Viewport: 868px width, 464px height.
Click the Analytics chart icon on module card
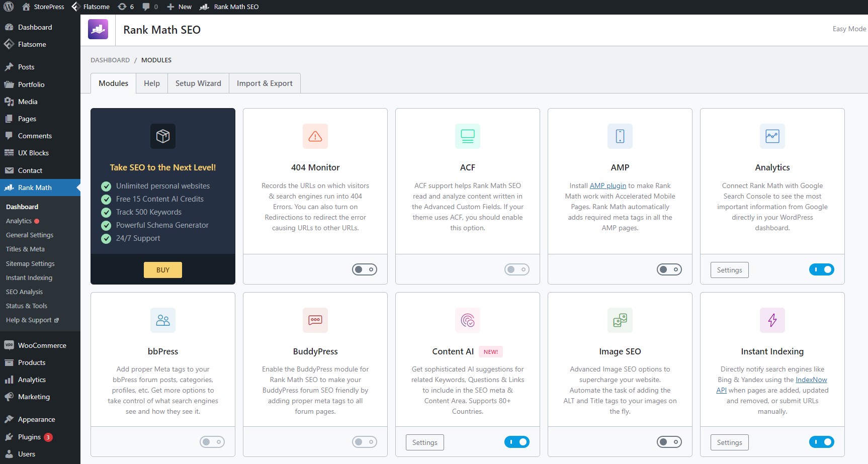772,136
